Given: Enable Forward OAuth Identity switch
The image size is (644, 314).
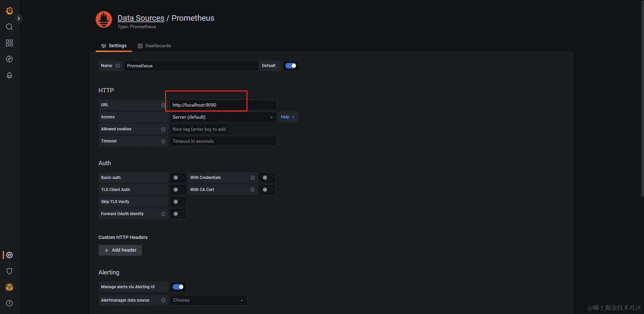Looking at the screenshot, I should pos(178,214).
